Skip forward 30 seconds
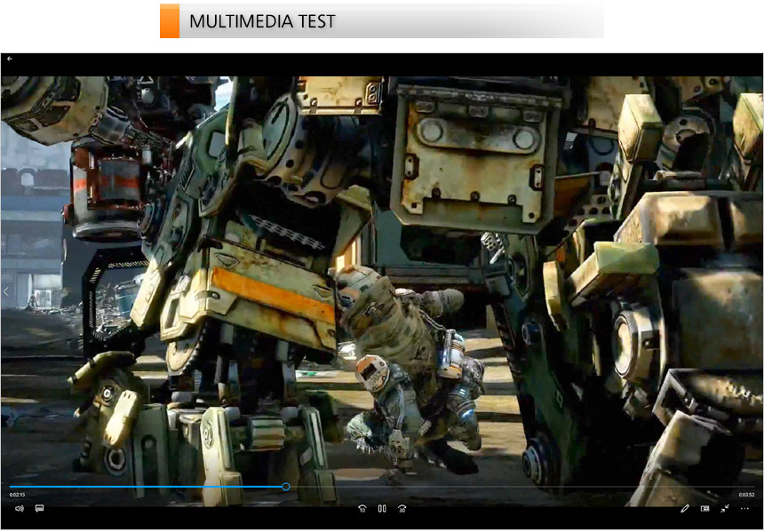764x532 pixels. coord(402,509)
